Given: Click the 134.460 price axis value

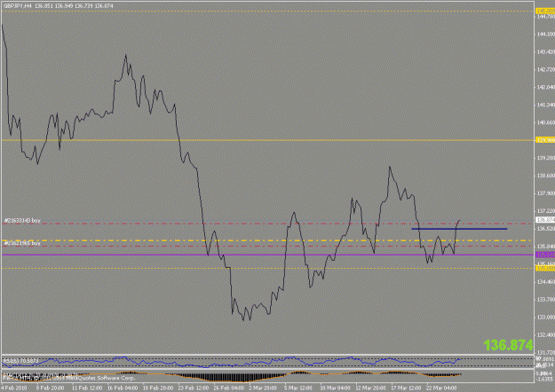Looking at the screenshot, I should [546, 281].
